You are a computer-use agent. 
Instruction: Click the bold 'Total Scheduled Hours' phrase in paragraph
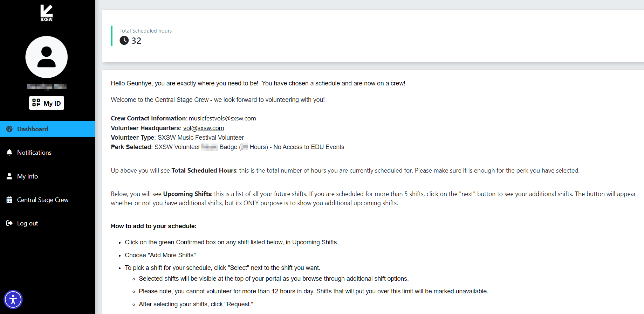[x=204, y=170]
